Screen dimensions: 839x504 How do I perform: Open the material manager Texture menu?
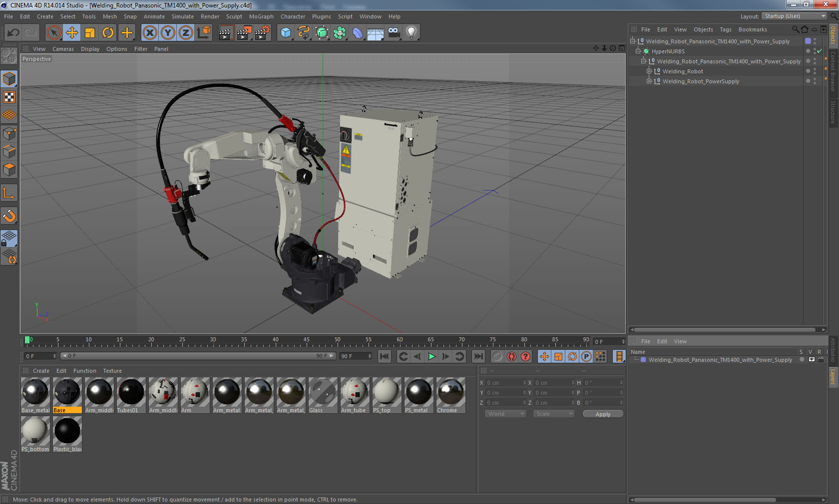click(x=112, y=371)
